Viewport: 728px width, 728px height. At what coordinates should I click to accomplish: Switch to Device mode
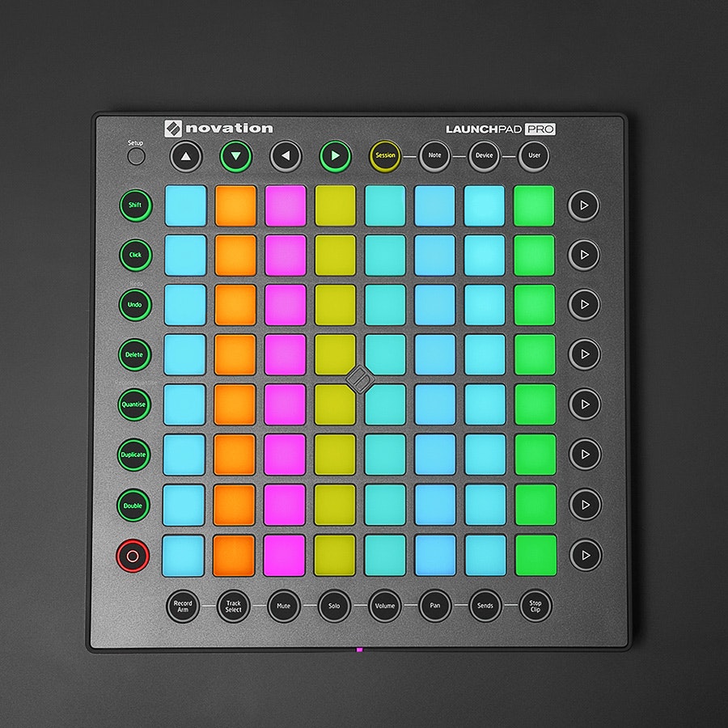pos(485,155)
